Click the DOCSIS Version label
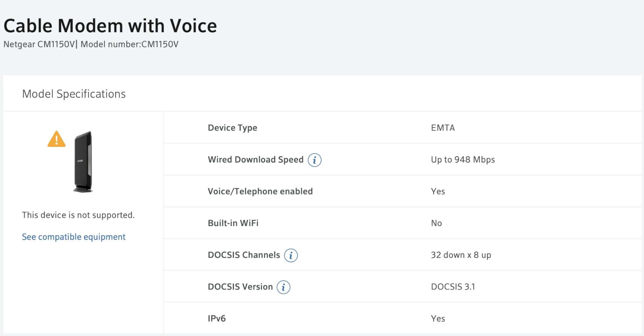Image resolution: width=644 pixels, height=336 pixels. (241, 287)
